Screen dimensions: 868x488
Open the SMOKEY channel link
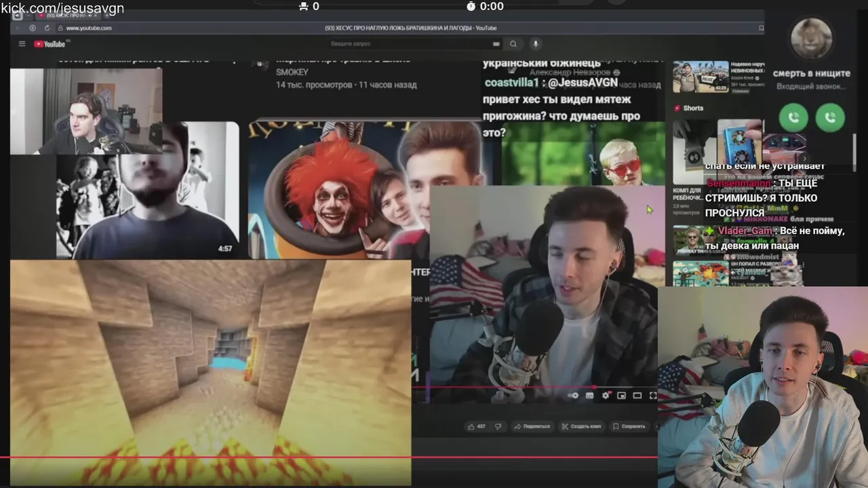click(x=292, y=72)
